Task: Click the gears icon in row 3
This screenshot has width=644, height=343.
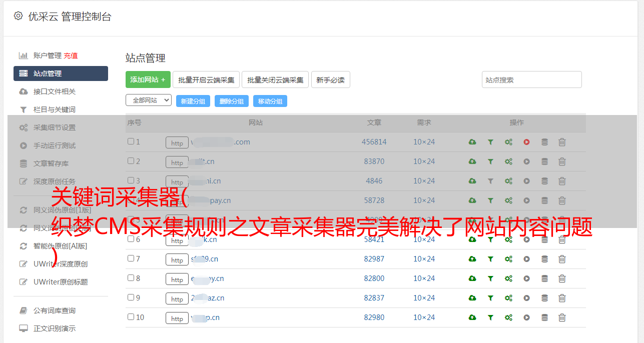Action: [508, 181]
